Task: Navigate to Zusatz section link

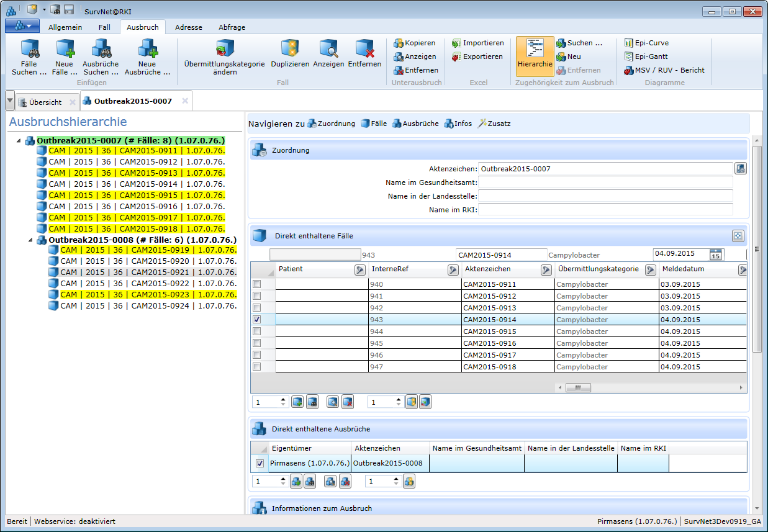Action: pos(494,124)
